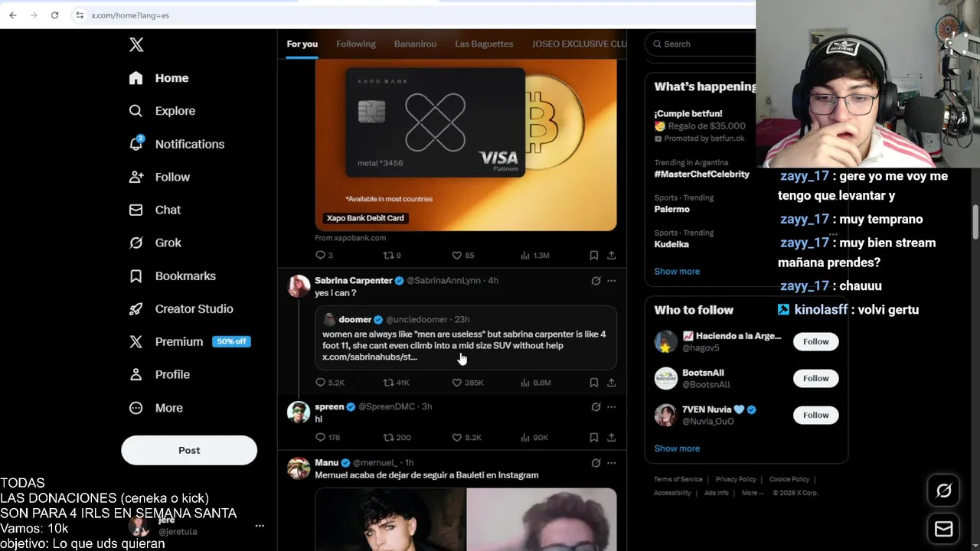The width and height of the screenshot is (980, 551).
Task: Switch to JOSEO EXCLUSIVE CLUB tab
Action: (x=579, y=44)
